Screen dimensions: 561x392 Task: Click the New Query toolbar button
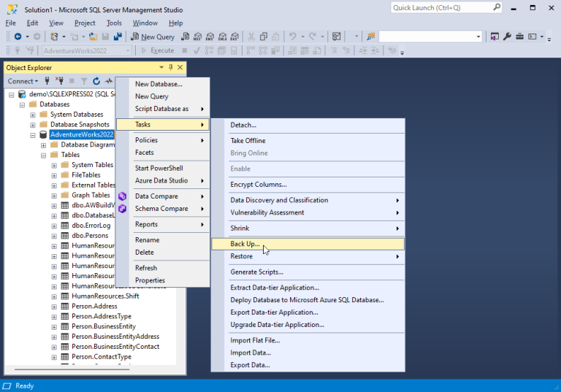[x=153, y=36]
